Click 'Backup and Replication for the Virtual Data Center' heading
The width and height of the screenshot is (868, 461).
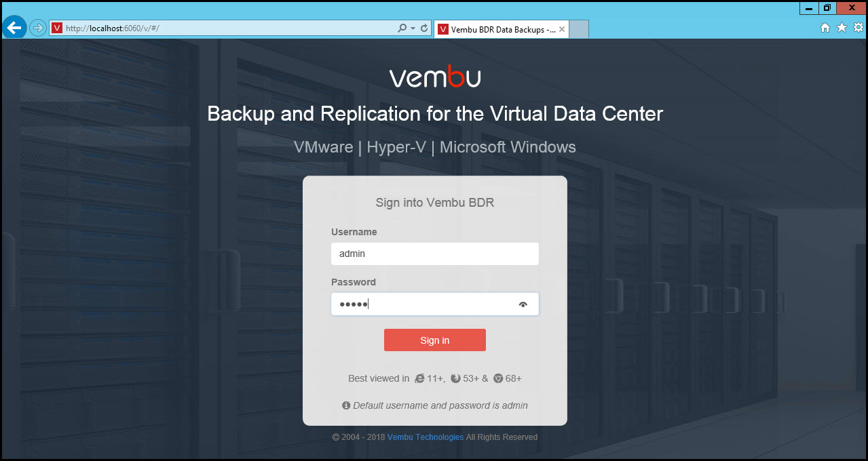(435, 113)
